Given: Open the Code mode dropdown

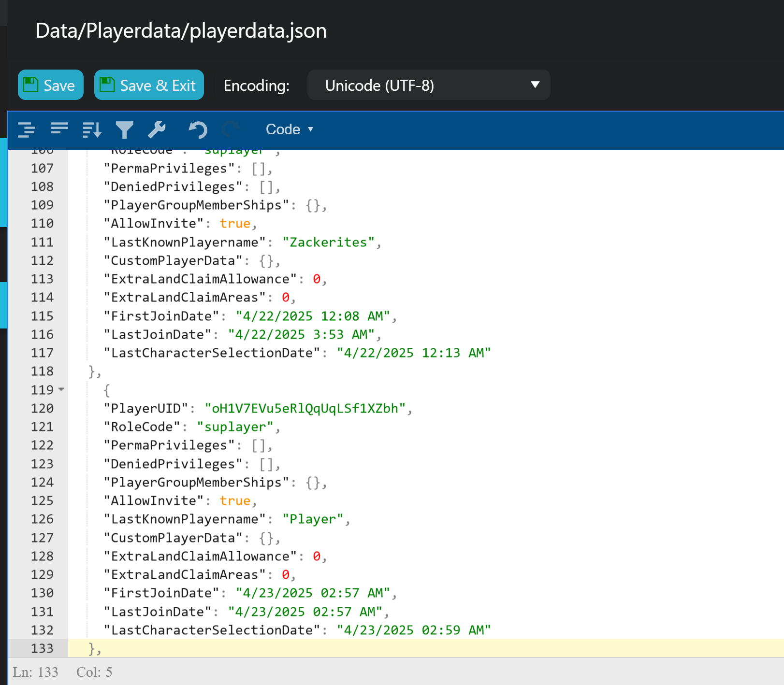Looking at the screenshot, I should 290,129.
